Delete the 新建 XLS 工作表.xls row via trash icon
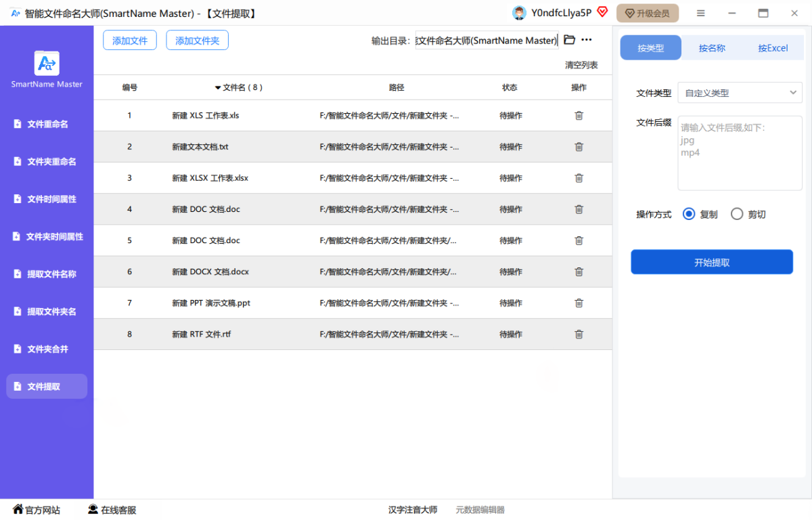The width and height of the screenshot is (812, 520). pos(579,116)
